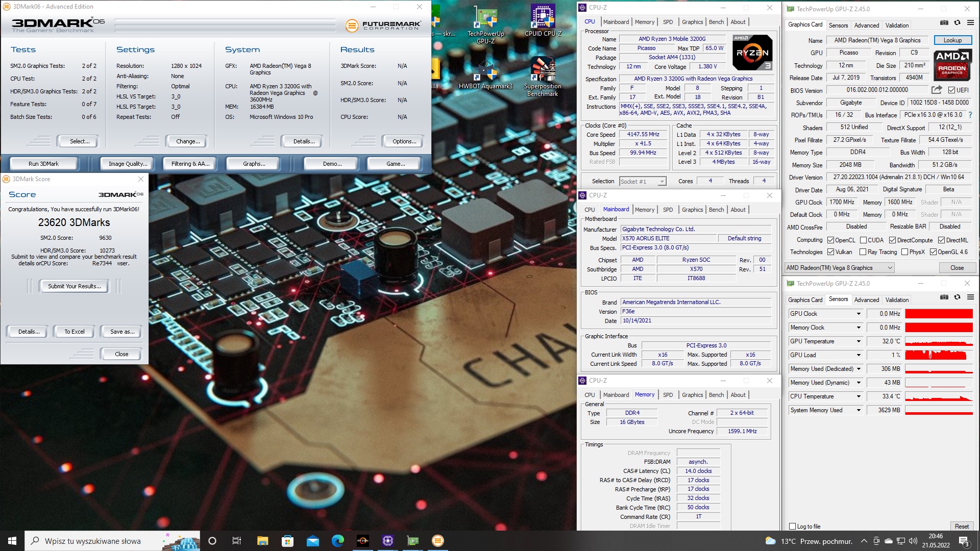This screenshot has width=980, height=551.
Task: Toggle PhysX checkbox
Action: coord(904,252)
